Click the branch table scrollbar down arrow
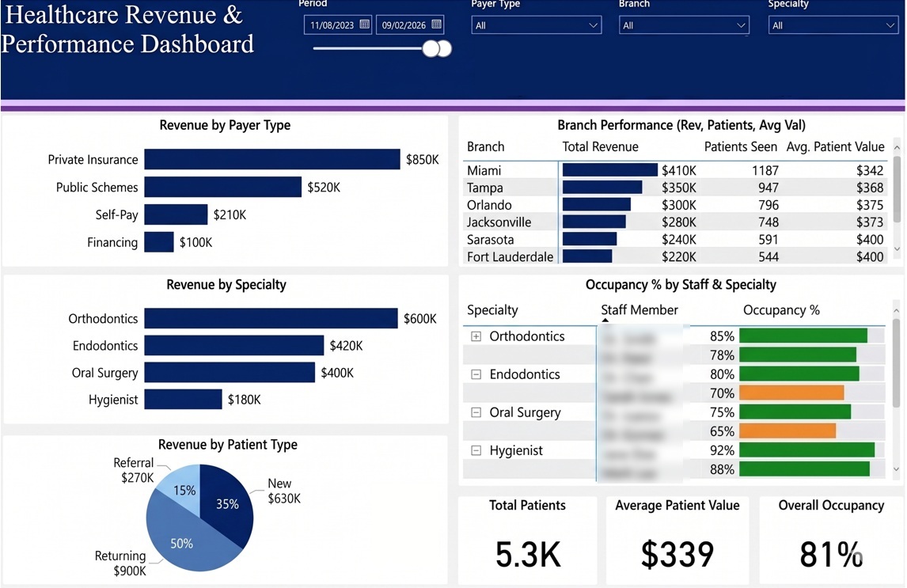This screenshot has height=588, width=907. coord(898,249)
